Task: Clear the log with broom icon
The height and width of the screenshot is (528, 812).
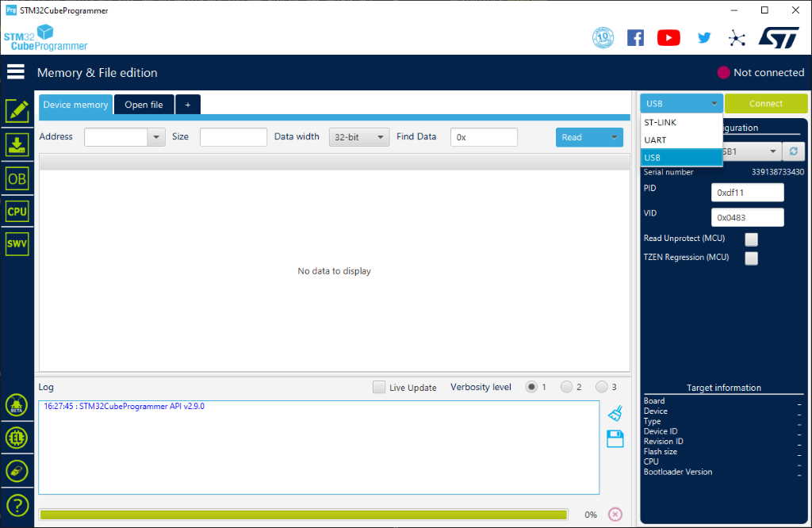Action: [615, 413]
